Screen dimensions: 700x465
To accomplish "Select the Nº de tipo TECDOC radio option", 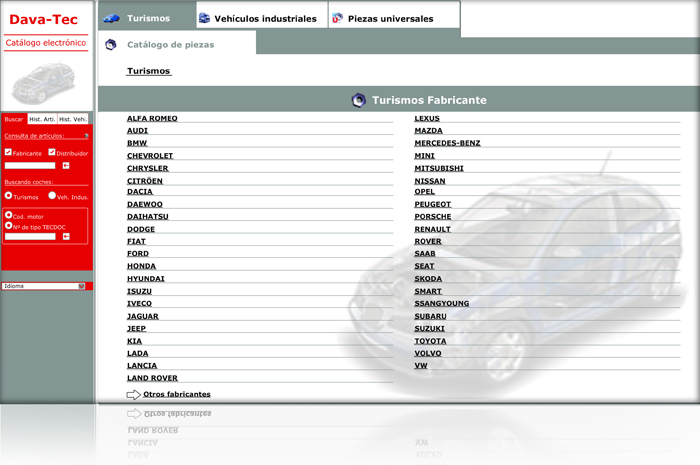I will point(8,226).
